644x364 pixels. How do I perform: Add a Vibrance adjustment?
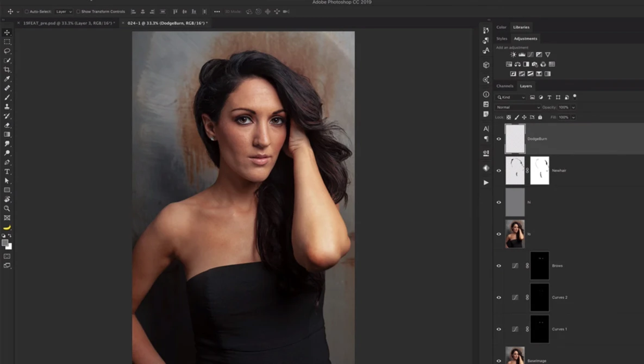(x=547, y=54)
